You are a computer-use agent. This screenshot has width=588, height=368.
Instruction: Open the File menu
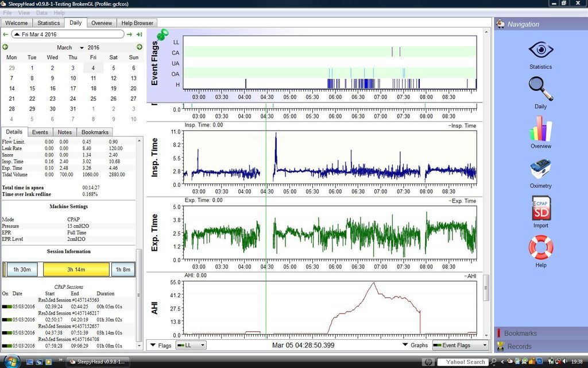(x=7, y=13)
